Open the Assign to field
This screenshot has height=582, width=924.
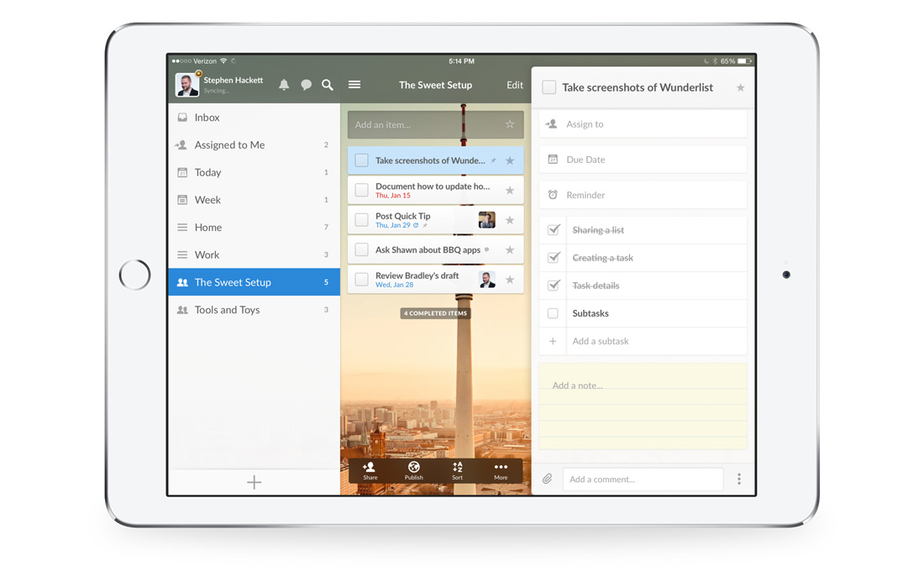pos(643,124)
